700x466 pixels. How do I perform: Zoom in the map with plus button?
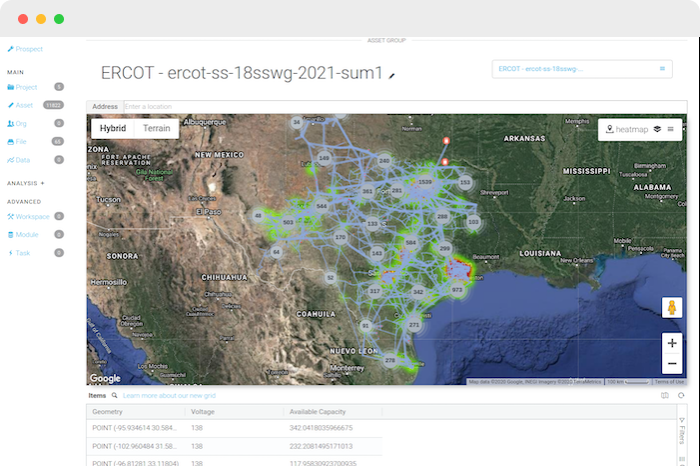click(x=672, y=343)
